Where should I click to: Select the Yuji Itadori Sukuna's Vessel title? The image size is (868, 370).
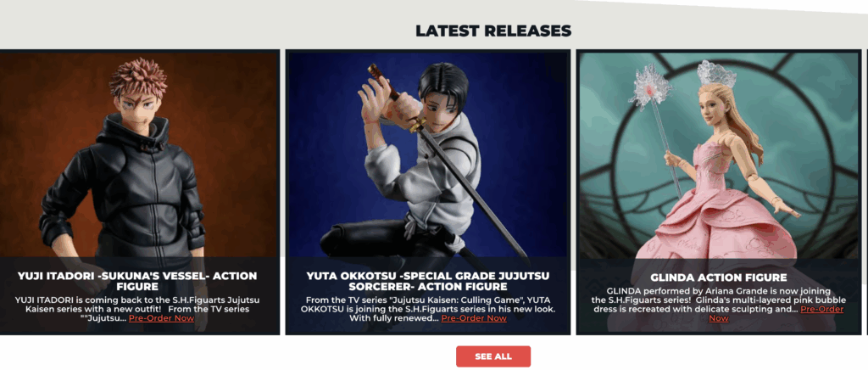click(137, 282)
